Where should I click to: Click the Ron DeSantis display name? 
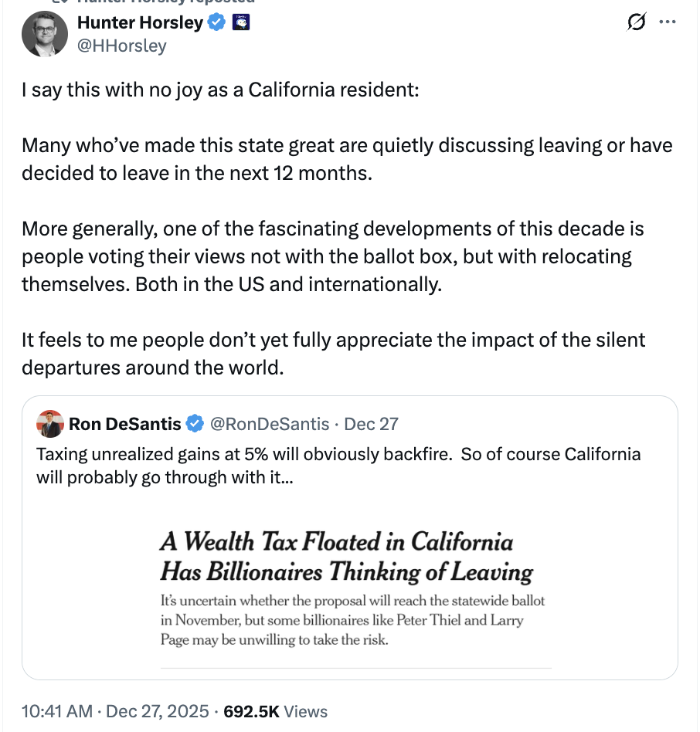(125, 424)
